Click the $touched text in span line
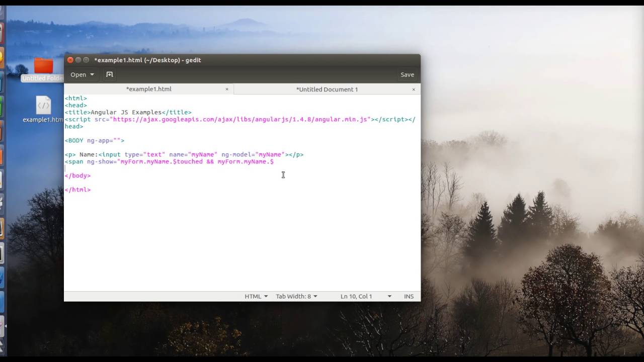The width and height of the screenshot is (644, 362). pos(188,161)
